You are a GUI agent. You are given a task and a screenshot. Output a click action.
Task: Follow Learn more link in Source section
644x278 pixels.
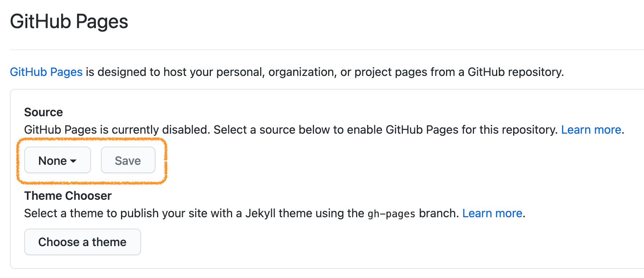coord(591,130)
